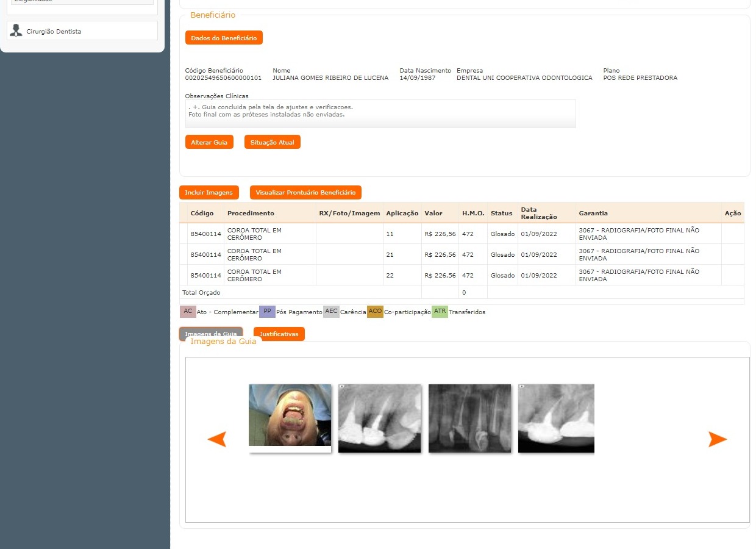
Task: Click the PP Pós Pagamento legend badge
Action: (267, 312)
